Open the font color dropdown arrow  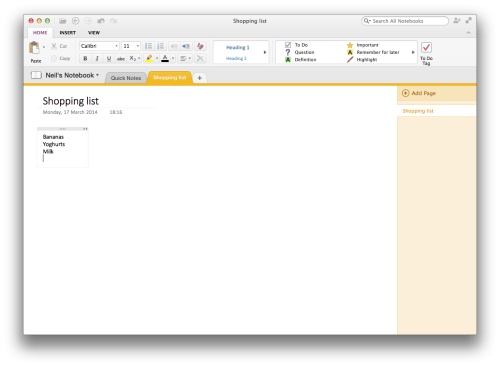173,58
